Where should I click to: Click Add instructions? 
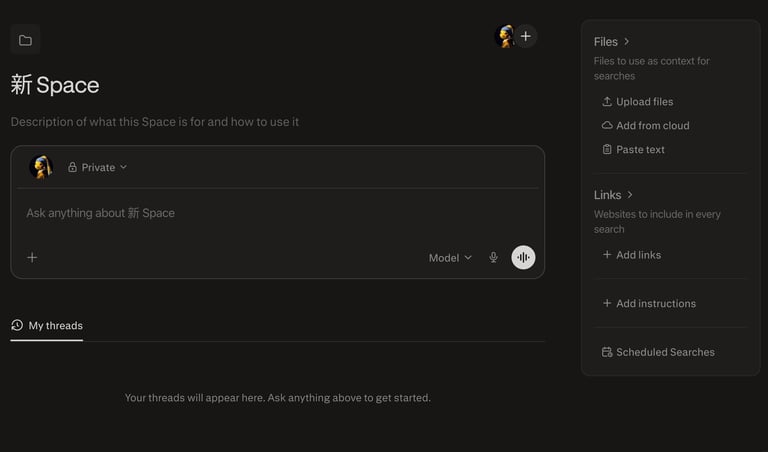tap(655, 304)
